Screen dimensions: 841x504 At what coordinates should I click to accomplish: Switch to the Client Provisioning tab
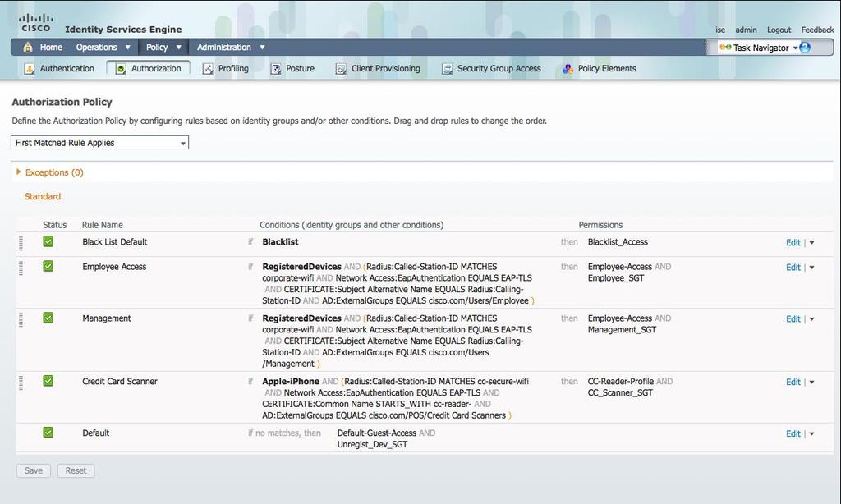point(386,69)
